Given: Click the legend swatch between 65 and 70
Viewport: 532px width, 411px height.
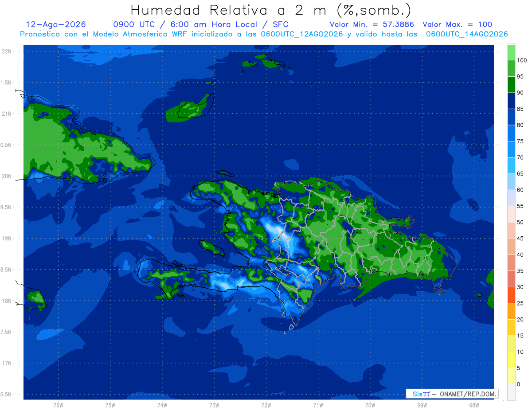Looking at the screenshot, I should click(x=511, y=165).
